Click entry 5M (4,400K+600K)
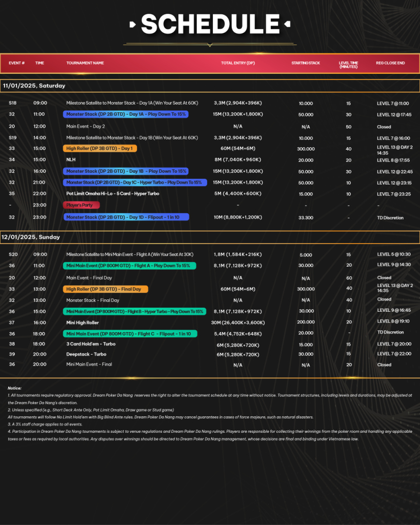 pos(238,193)
